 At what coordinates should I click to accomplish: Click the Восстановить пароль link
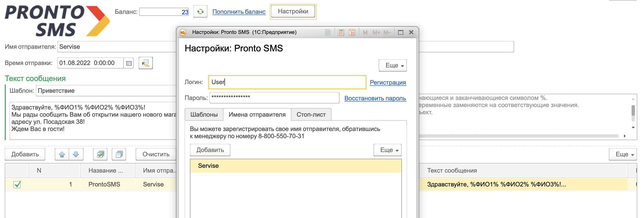point(375,98)
